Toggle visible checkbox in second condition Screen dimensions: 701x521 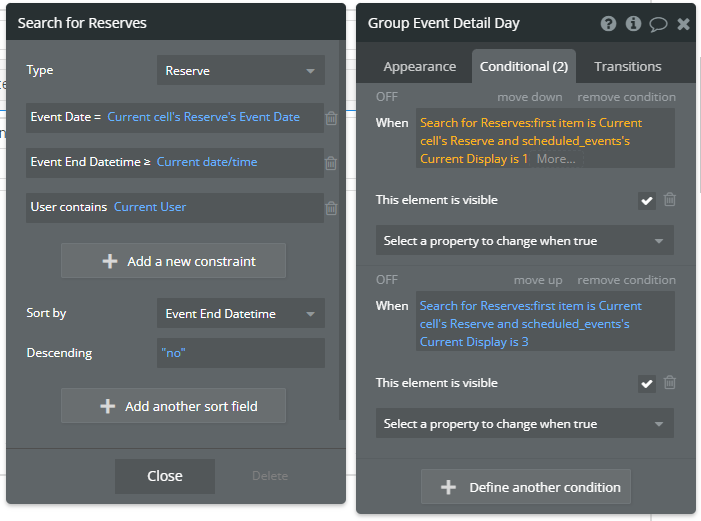(647, 383)
